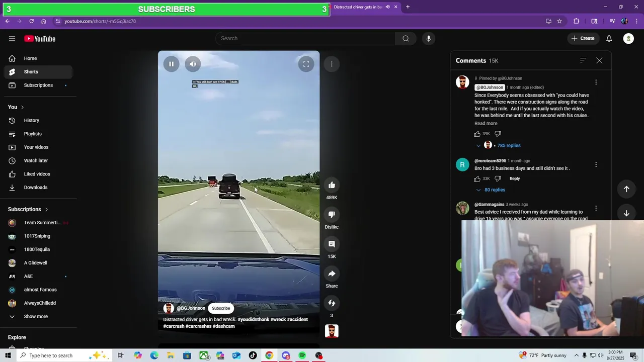Open History in sidebar

point(38,121)
